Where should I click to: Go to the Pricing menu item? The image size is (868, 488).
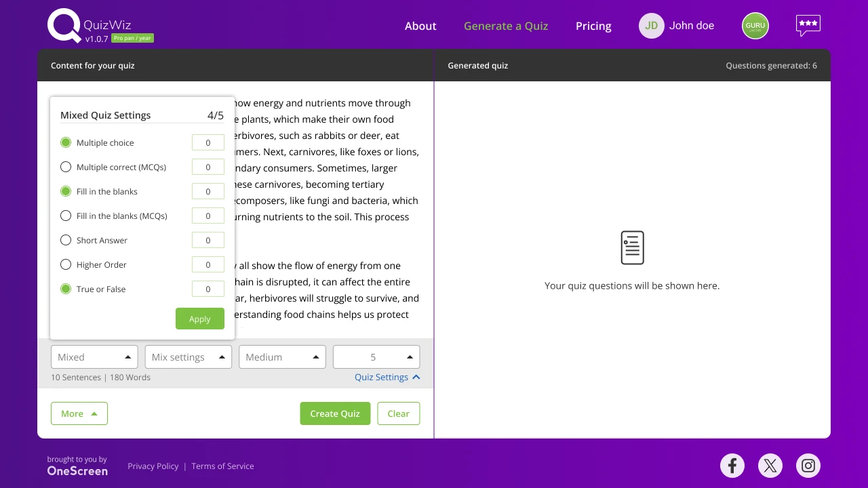coord(593,26)
